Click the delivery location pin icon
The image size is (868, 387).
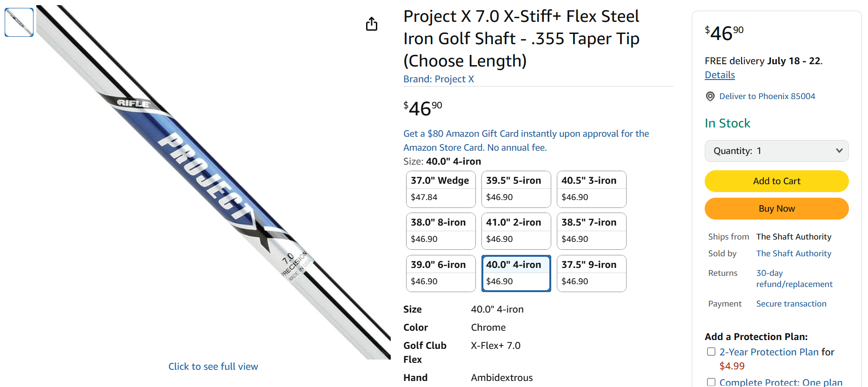[710, 96]
